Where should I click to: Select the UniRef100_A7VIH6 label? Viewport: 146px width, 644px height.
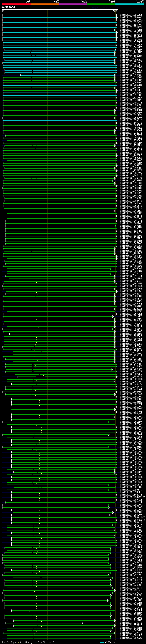point(131,181)
